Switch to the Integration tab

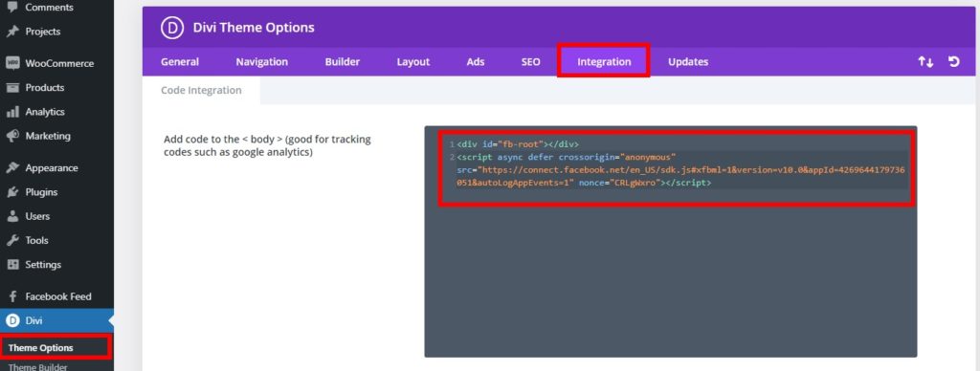(x=604, y=62)
